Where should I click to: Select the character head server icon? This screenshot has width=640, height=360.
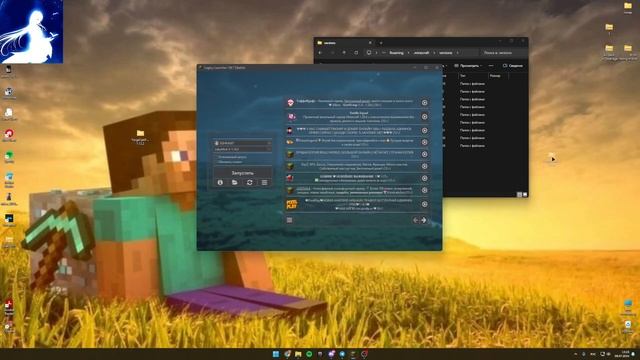pos(290,131)
